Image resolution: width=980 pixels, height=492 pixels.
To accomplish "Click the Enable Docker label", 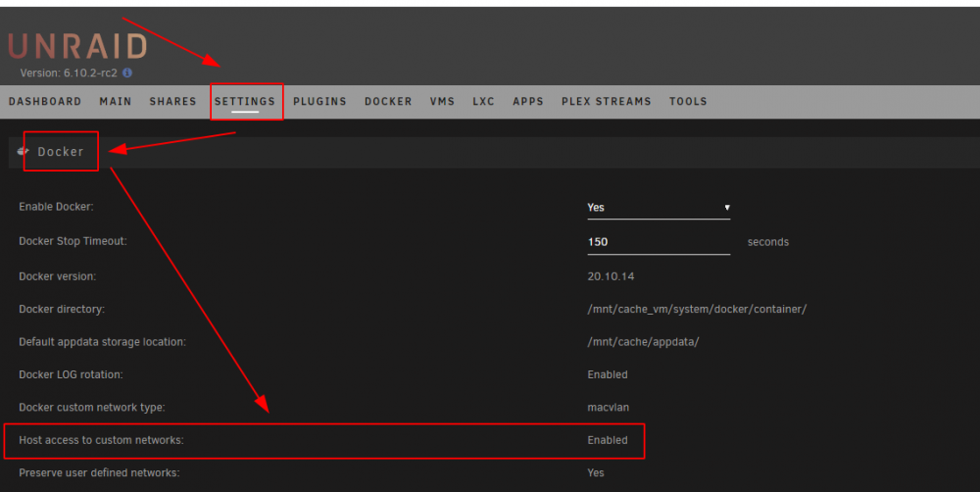I will coord(56,207).
